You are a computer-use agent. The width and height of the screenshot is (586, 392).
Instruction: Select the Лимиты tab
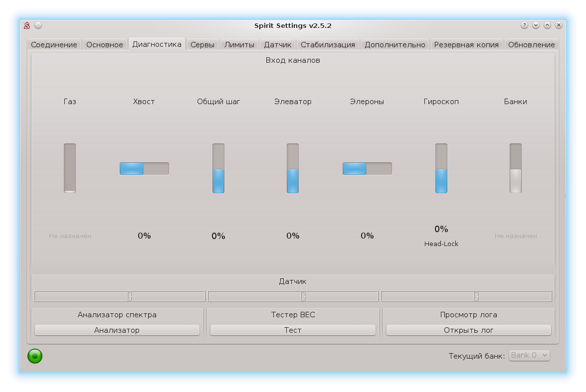[x=239, y=45]
